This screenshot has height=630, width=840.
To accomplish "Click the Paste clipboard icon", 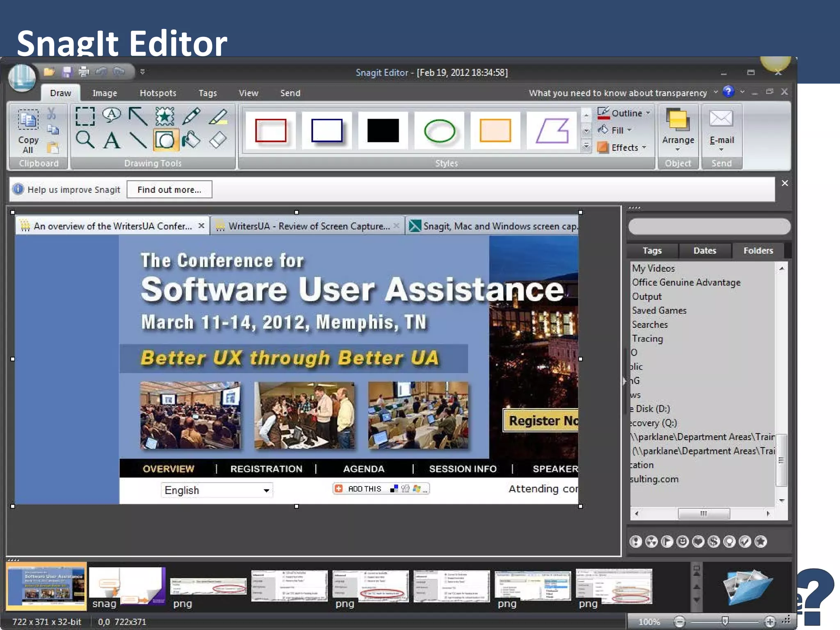I will pyautogui.click(x=53, y=148).
